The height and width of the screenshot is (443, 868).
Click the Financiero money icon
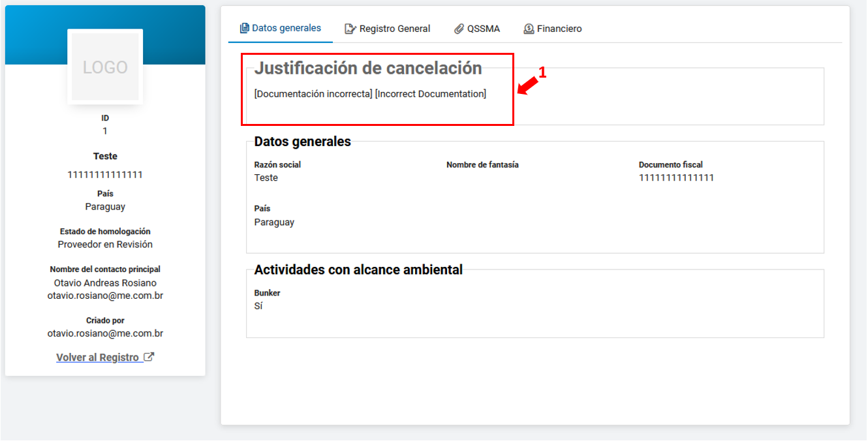pyautogui.click(x=529, y=29)
